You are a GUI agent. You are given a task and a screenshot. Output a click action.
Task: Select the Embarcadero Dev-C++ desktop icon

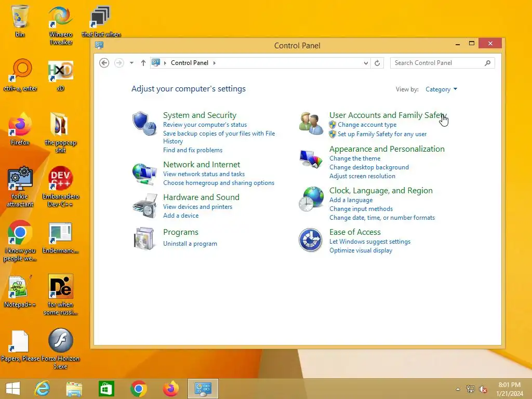(61, 187)
